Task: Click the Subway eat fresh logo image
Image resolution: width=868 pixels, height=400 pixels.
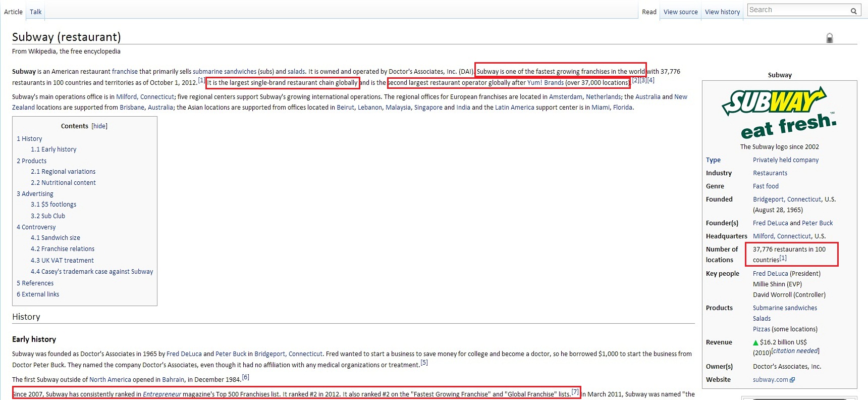Action: (x=779, y=113)
